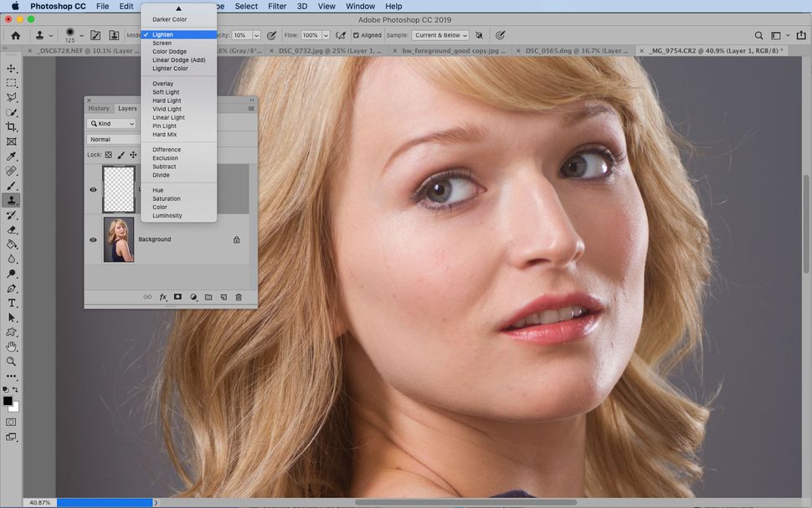Select the Eyedropper tool
The image size is (812, 508).
click(x=11, y=157)
